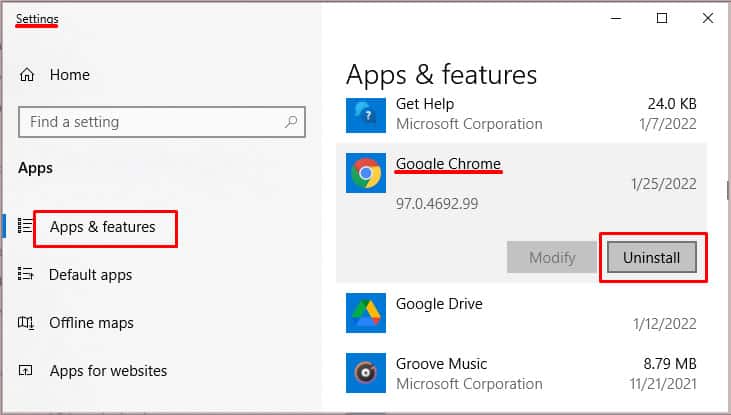Click the Groove Music app icon

click(x=366, y=373)
